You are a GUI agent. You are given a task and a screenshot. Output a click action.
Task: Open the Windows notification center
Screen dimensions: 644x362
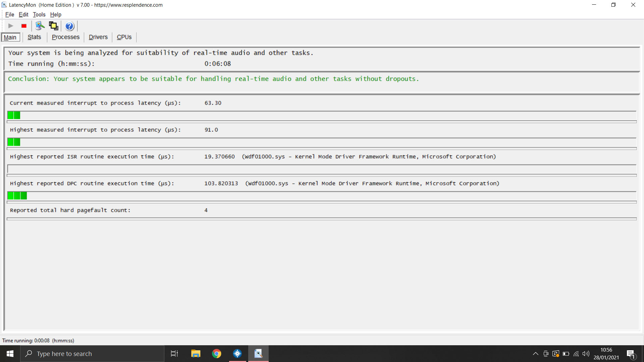click(631, 354)
